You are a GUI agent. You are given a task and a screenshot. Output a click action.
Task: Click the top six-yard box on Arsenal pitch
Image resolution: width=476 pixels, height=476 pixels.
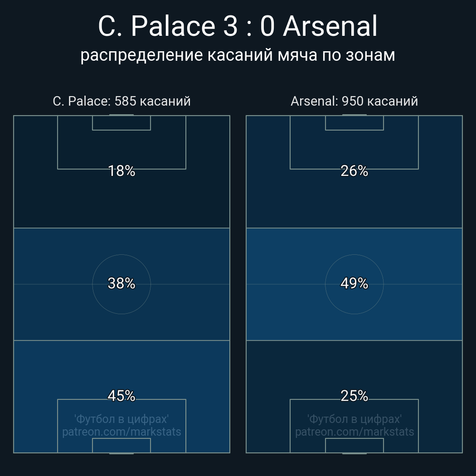click(354, 123)
